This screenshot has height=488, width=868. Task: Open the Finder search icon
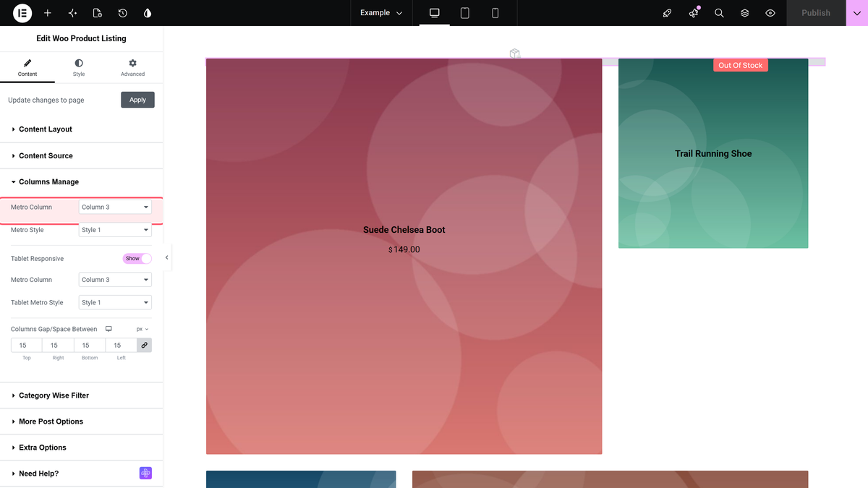pos(719,13)
